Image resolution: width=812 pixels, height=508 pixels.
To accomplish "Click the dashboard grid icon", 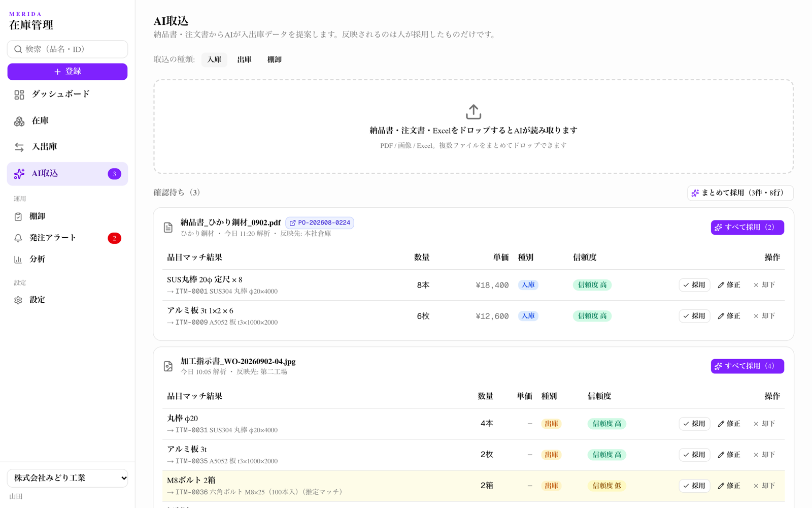I will 19,94.
